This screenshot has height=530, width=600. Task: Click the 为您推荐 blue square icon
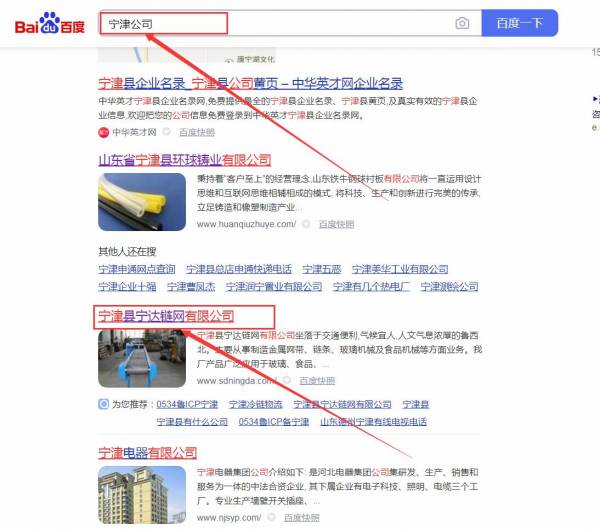click(103, 404)
